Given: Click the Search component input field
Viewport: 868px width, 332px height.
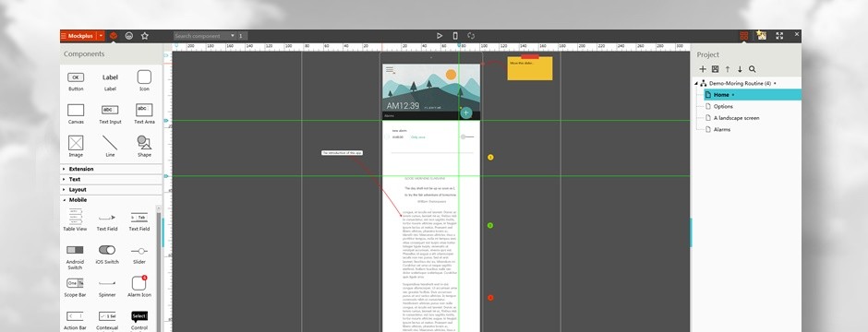Looking at the screenshot, I should tap(201, 36).
